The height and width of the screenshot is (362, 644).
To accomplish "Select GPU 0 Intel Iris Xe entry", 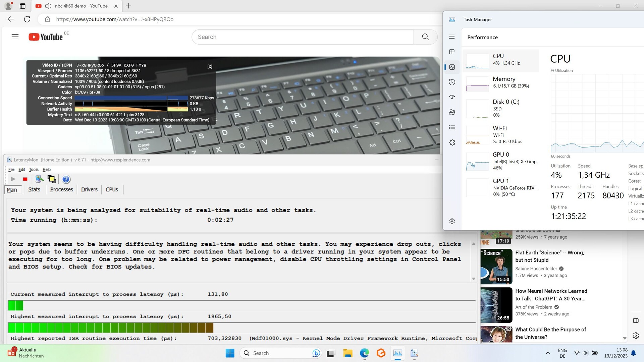I will pyautogui.click(x=501, y=161).
